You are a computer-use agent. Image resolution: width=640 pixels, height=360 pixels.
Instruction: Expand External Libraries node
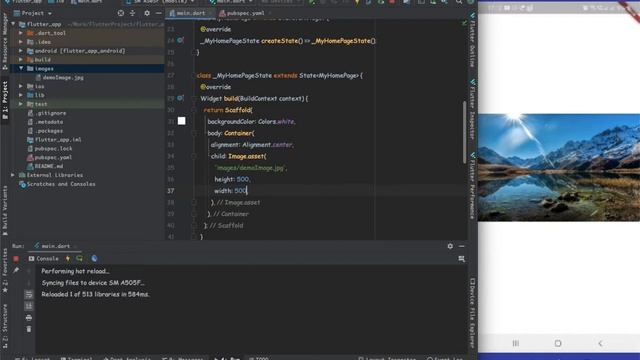pos(13,175)
